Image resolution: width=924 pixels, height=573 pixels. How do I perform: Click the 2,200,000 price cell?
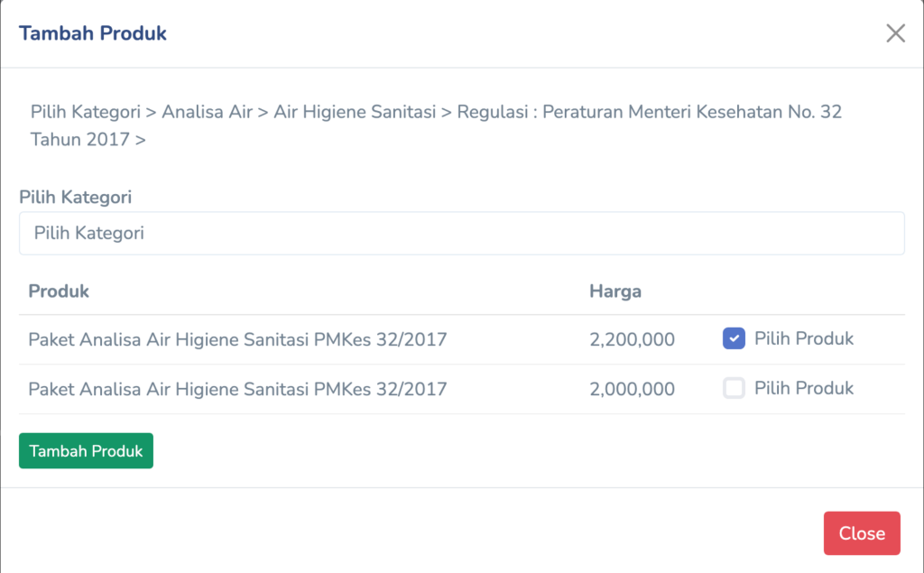click(632, 340)
